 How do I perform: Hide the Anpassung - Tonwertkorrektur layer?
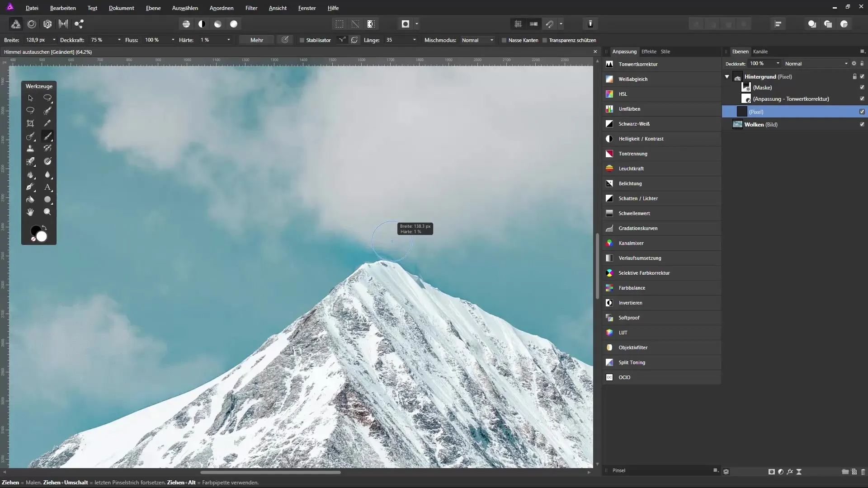pyautogui.click(x=862, y=99)
